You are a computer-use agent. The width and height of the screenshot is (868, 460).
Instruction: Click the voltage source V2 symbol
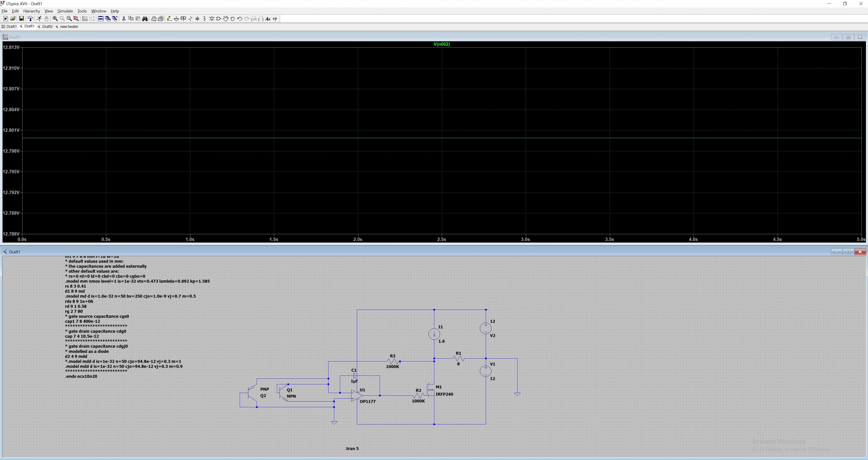(485, 328)
